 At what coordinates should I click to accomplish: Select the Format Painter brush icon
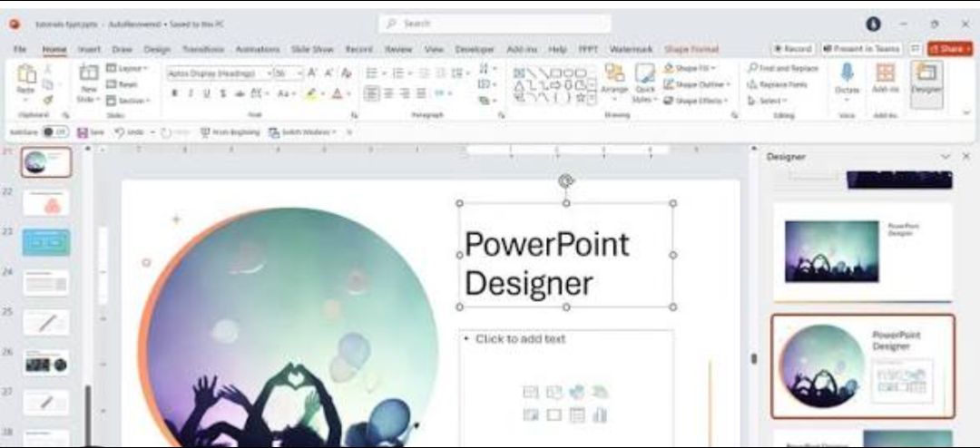pyautogui.click(x=47, y=100)
